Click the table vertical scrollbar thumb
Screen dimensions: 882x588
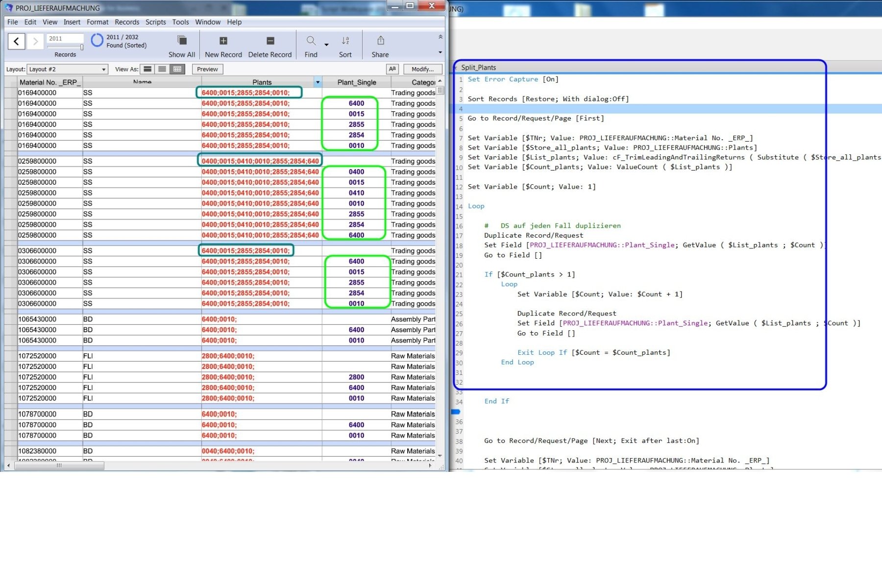440,90
